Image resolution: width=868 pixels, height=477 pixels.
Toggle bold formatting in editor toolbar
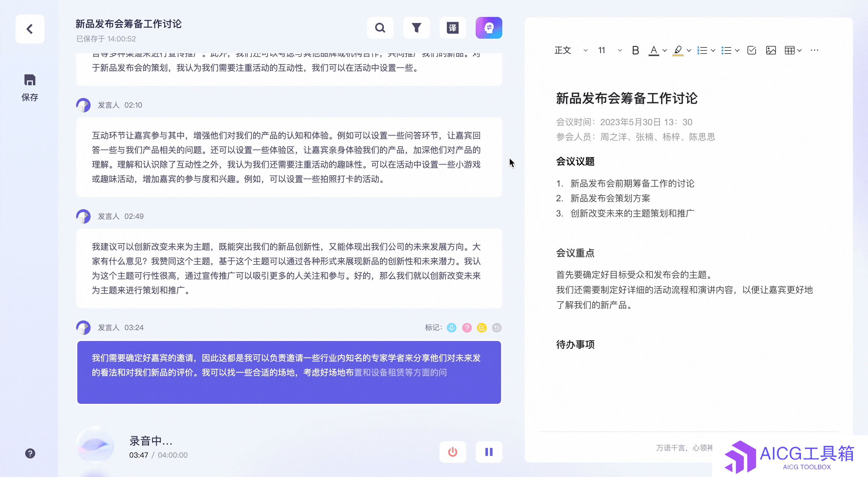635,50
